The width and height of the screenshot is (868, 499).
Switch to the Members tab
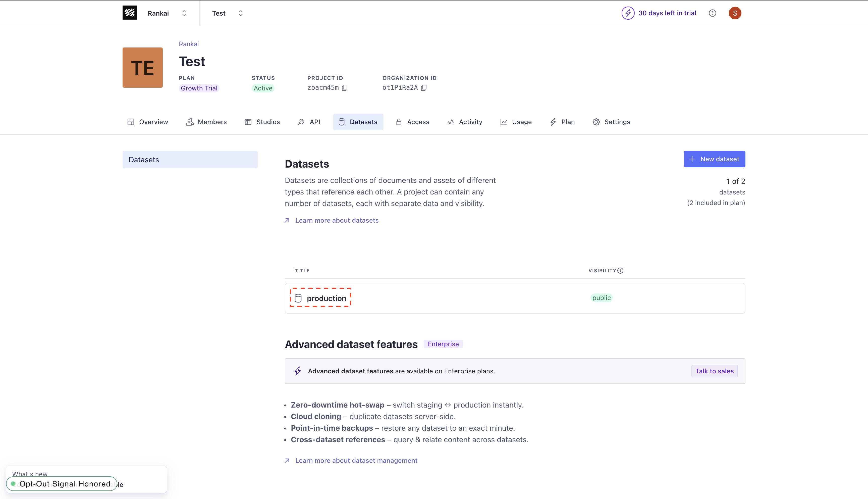pos(206,122)
